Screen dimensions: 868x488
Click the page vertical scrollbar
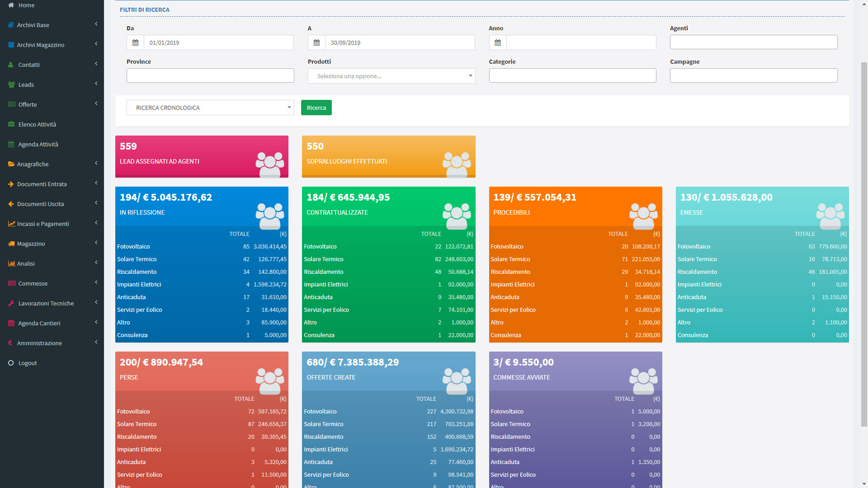[x=864, y=244]
